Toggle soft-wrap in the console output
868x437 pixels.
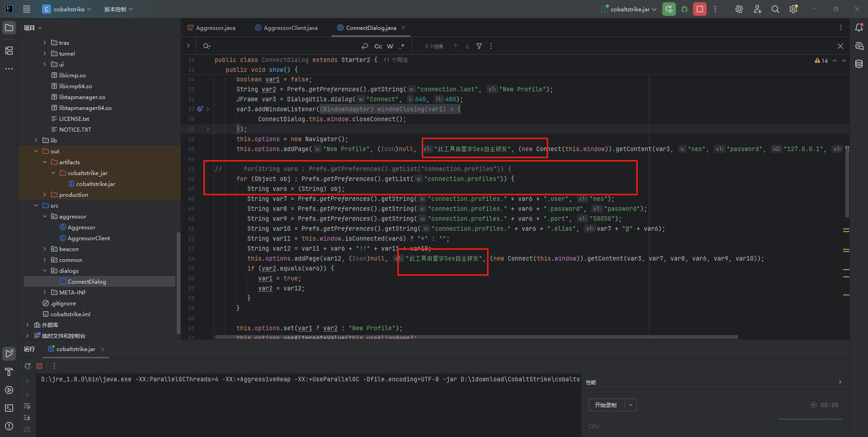[x=27, y=406]
